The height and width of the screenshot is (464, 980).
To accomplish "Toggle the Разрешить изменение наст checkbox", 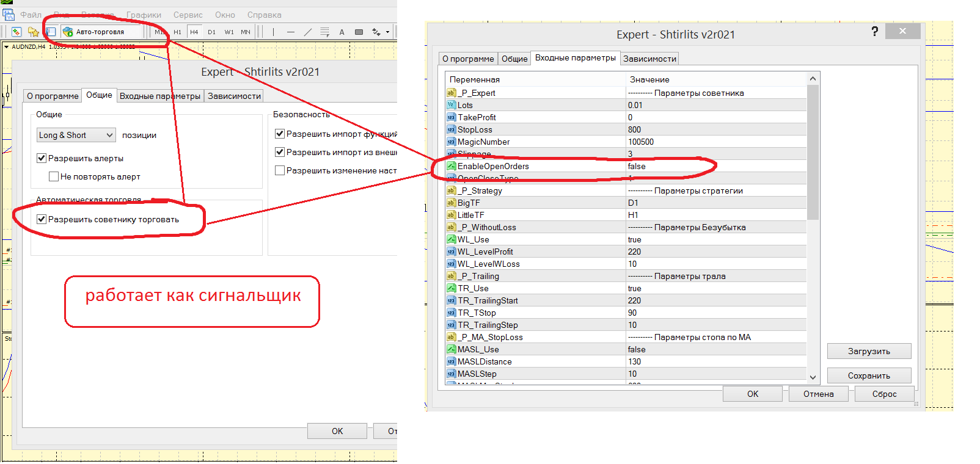I will (280, 170).
